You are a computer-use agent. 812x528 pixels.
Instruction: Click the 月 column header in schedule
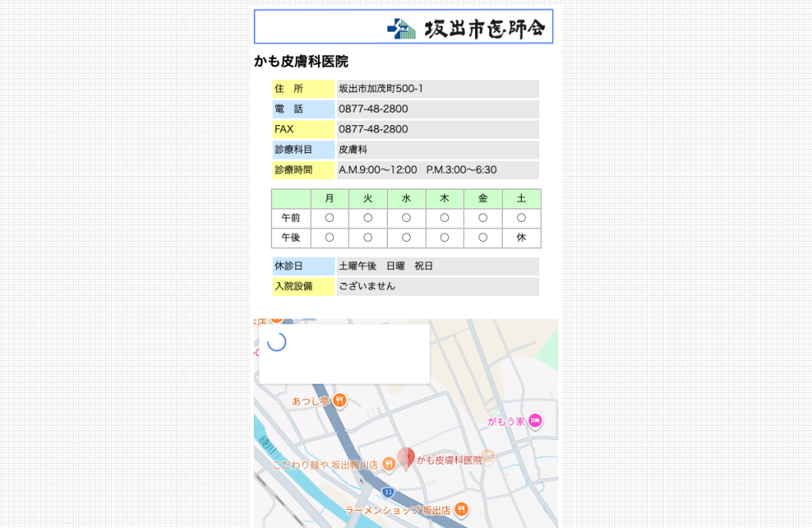click(329, 199)
